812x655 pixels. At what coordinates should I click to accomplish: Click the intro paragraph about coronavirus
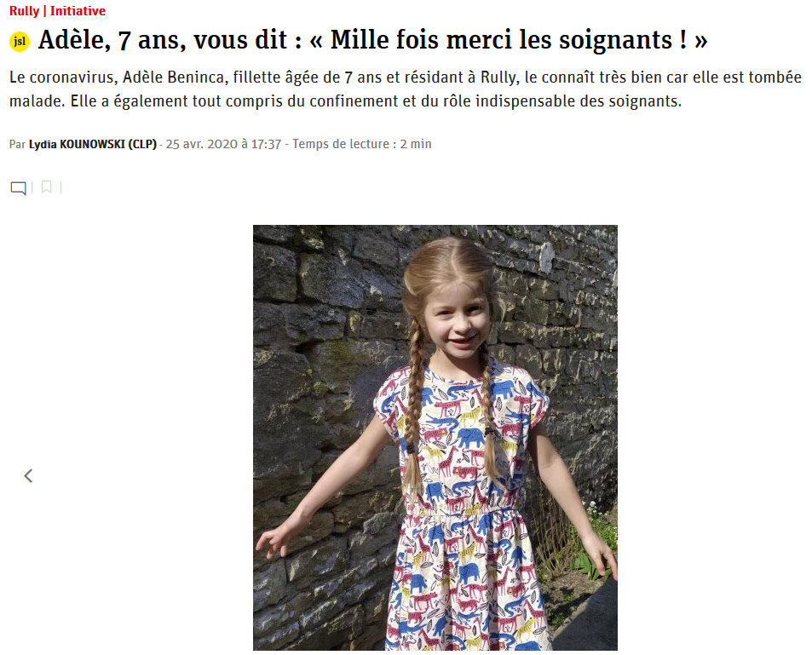406,89
